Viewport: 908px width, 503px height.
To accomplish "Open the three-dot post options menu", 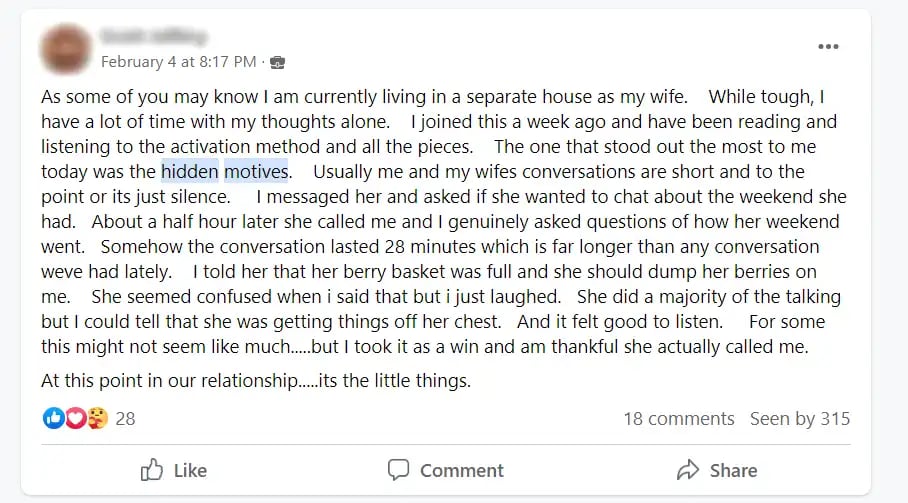I will pyautogui.click(x=828, y=47).
